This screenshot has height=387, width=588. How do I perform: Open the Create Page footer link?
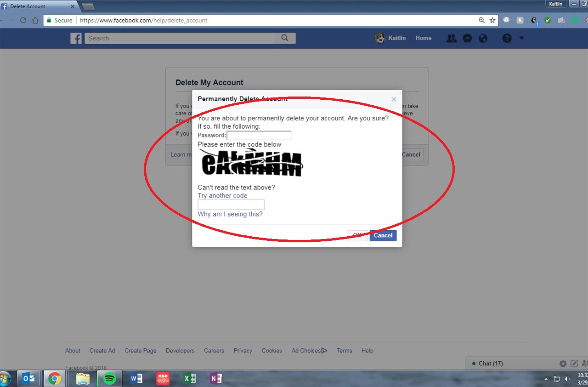click(141, 351)
